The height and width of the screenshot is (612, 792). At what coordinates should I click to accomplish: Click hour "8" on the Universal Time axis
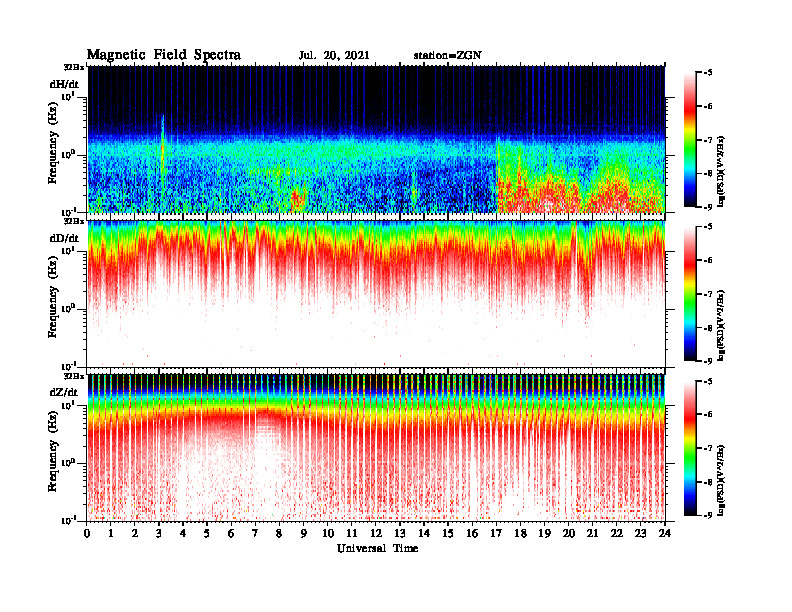(280, 533)
